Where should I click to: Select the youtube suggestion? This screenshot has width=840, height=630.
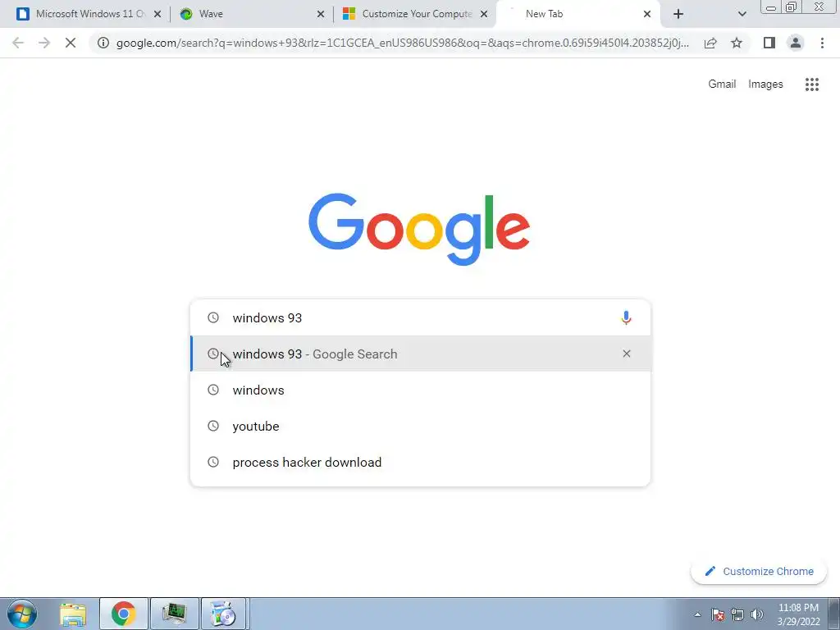click(421, 426)
